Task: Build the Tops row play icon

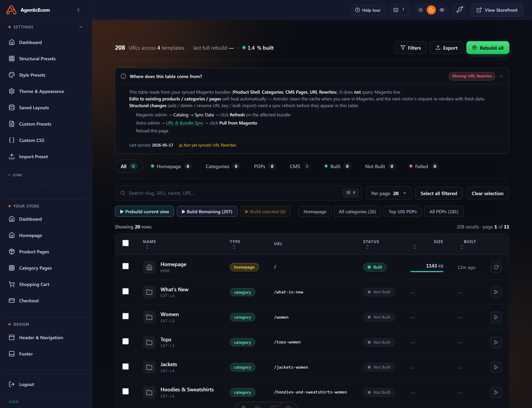Action: 496,342
